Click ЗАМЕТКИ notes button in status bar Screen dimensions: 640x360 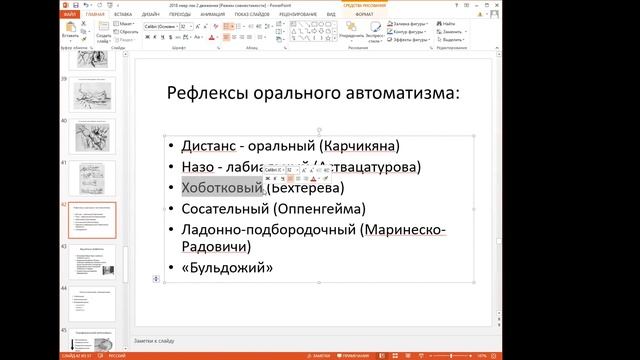319,356
